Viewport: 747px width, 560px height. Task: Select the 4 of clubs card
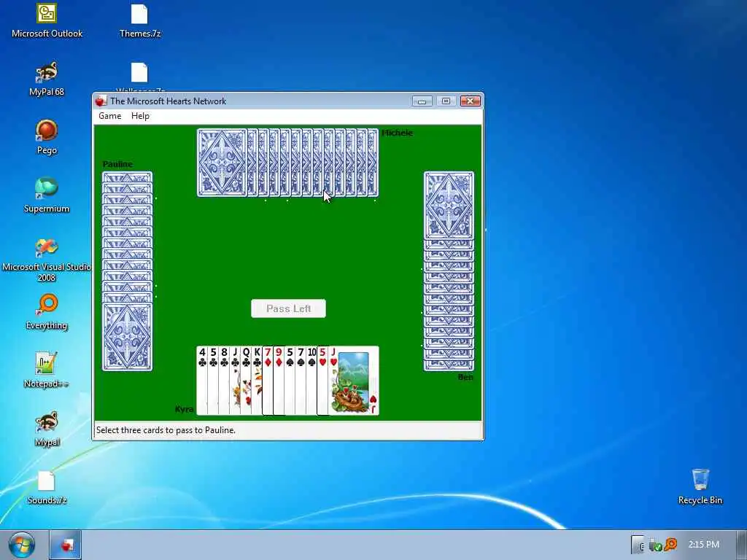(202, 381)
